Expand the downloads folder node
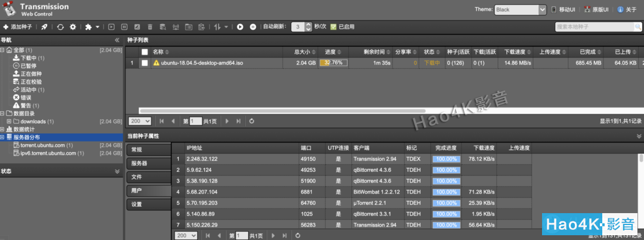 pyautogui.click(x=9, y=121)
